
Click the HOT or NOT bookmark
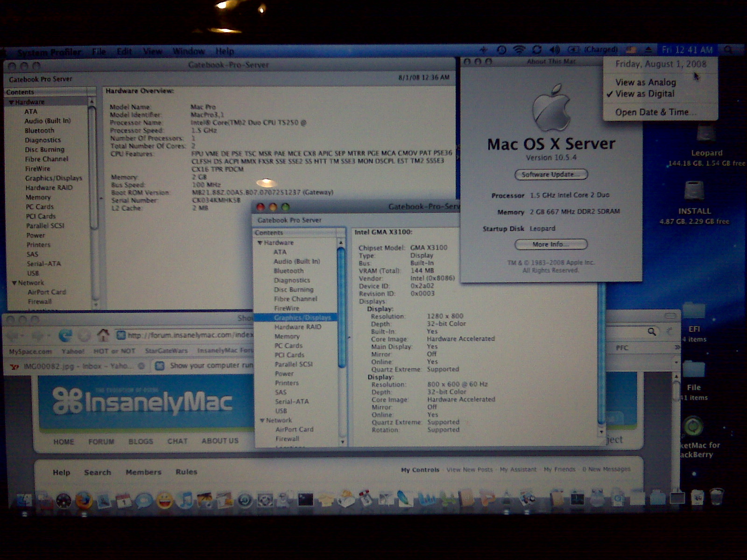[x=114, y=351]
